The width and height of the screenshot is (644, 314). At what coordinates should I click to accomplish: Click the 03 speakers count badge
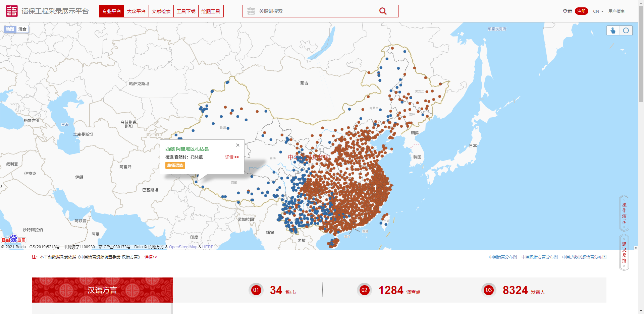(489, 290)
